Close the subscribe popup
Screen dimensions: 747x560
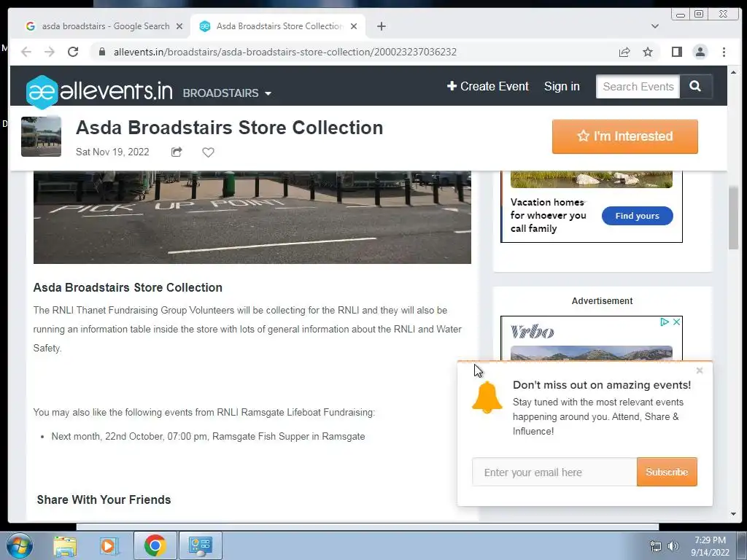[x=700, y=370]
